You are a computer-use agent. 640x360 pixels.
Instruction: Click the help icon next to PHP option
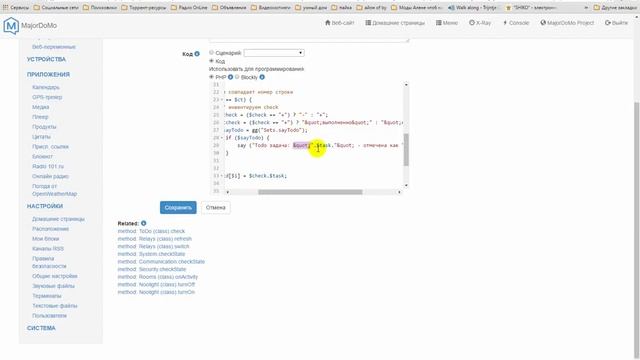point(230,77)
